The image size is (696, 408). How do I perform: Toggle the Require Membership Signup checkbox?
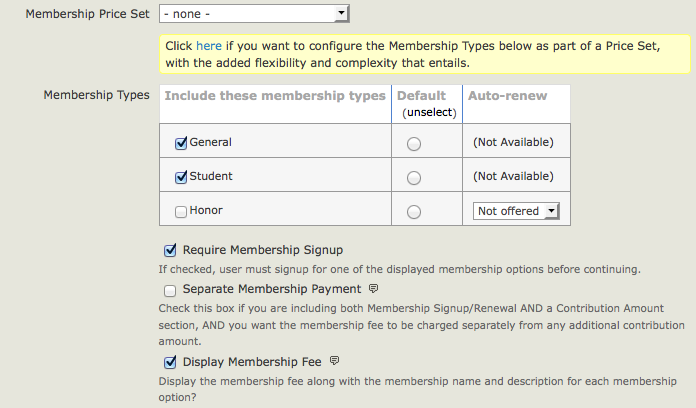(169, 250)
